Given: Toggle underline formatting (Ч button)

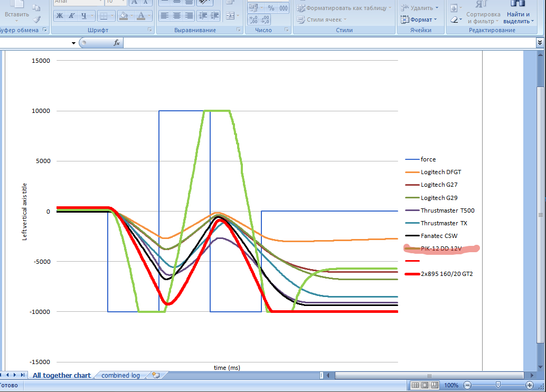Looking at the screenshot, I should click(x=84, y=16).
